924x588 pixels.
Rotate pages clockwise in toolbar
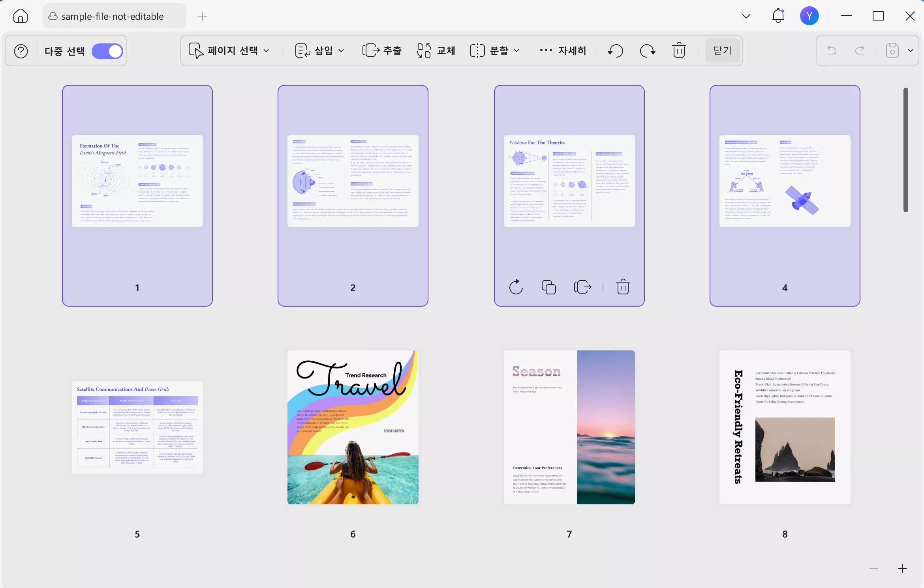coord(647,51)
